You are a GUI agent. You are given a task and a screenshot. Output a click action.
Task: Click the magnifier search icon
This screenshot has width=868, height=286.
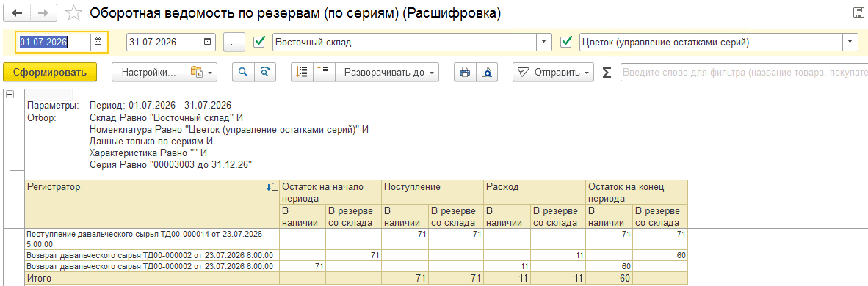243,73
